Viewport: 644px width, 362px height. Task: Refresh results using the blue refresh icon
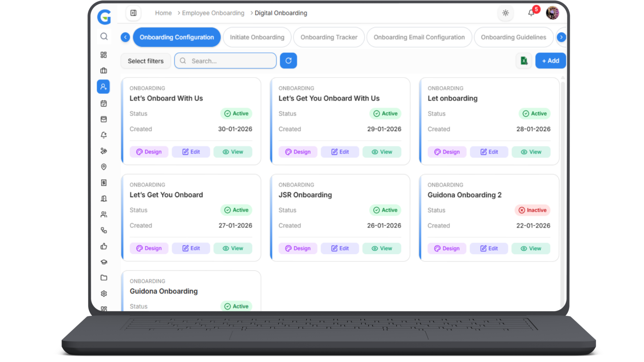288,61
